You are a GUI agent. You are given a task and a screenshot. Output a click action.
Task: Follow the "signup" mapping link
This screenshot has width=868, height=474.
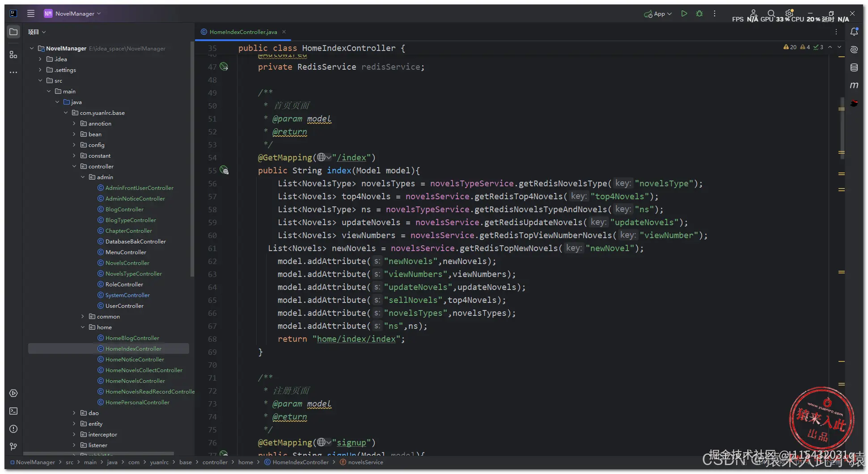[351, 442]
